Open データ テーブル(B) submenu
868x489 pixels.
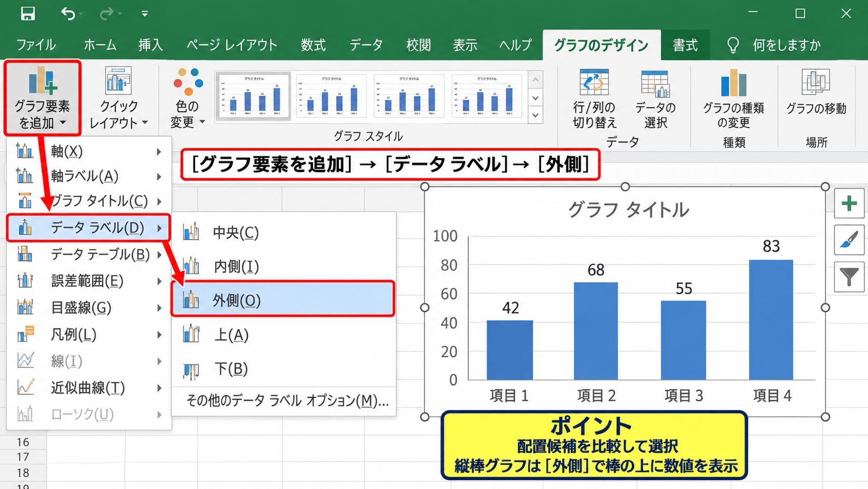(x=89, y=254)
